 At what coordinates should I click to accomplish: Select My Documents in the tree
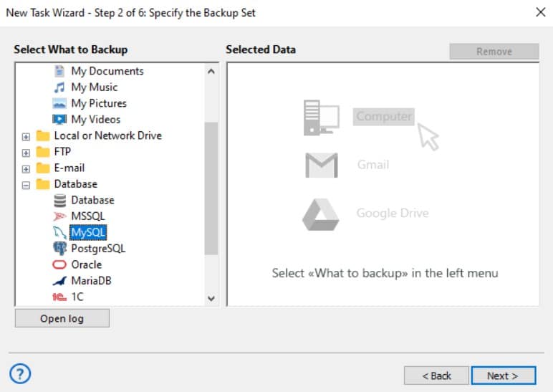pyautogui.click(x=107, y=71)
